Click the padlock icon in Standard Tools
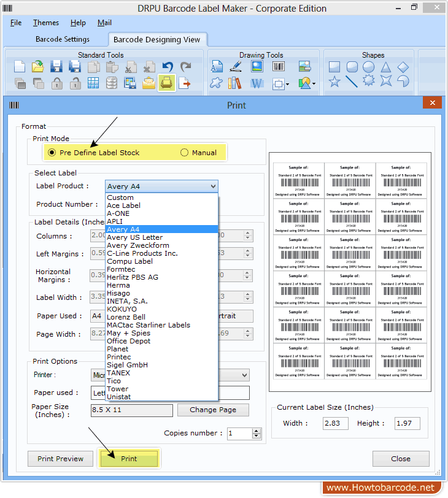This screenshot has height=498, width=448. click(56, 83)
